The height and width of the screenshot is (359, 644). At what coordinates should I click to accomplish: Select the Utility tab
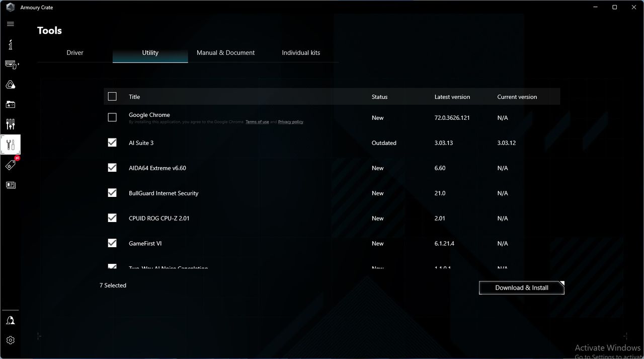pyautogui.click(x=150, y=53)
